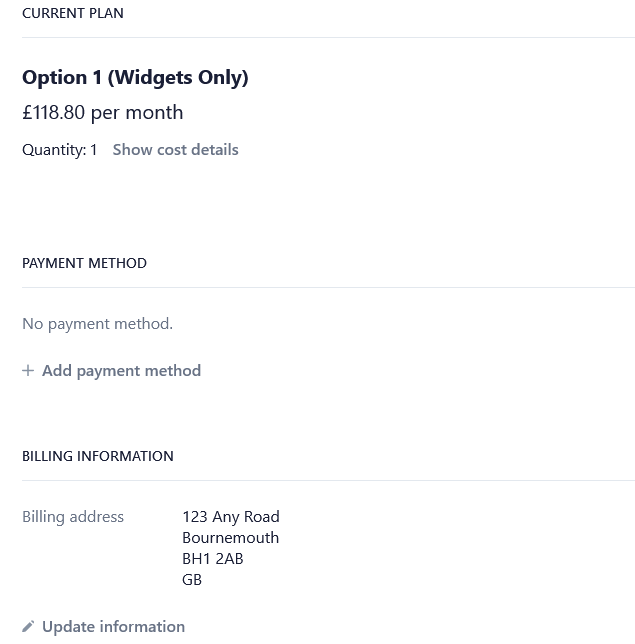The width and height of the screenshot is (635, 644).
Task: Click the plus icon beside Add payment method
Action: pyautogui.click(x=28, y=370)
